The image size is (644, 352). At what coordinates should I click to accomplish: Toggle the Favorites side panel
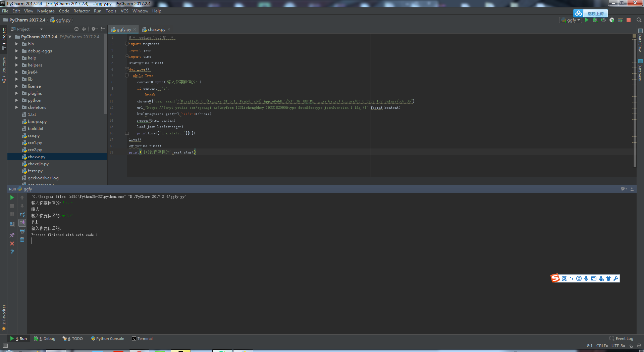point(4,317)
